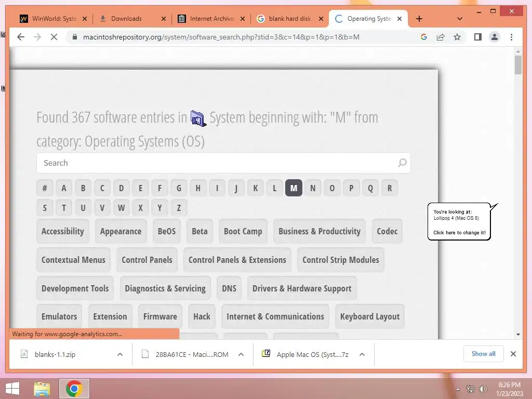Open the Appearance category
The image size is (532, 399).
click(x=121, y=231)
